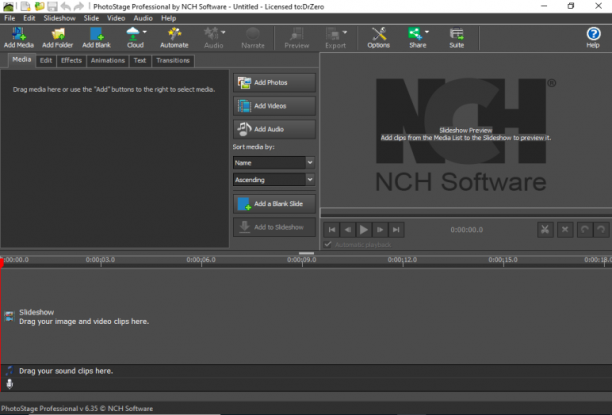This screenshot has width=612, height=415.
Task: Open the Audio menu in menu bar
Action: click(x=143, y=18)
